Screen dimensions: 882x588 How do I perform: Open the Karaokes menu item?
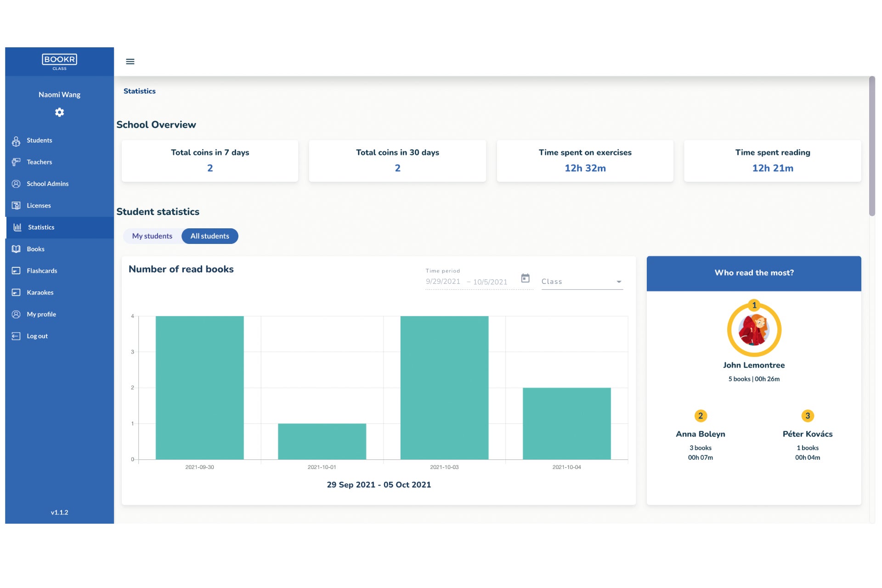[40, 293]
